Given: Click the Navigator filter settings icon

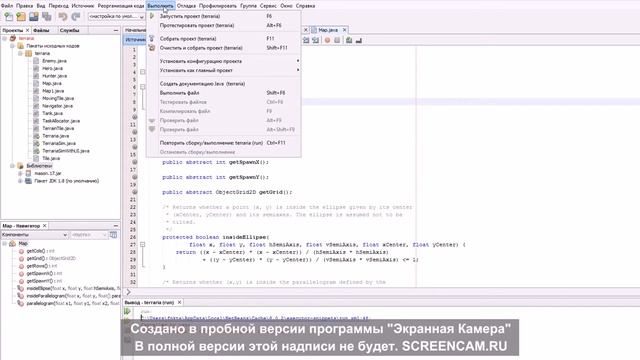Looking at the screenshot, I should (113, 235).
